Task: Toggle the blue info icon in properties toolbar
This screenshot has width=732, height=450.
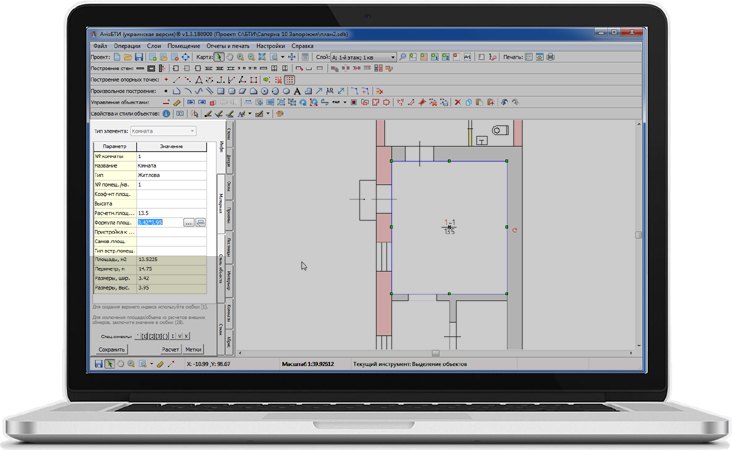Action: pos(167,114)
